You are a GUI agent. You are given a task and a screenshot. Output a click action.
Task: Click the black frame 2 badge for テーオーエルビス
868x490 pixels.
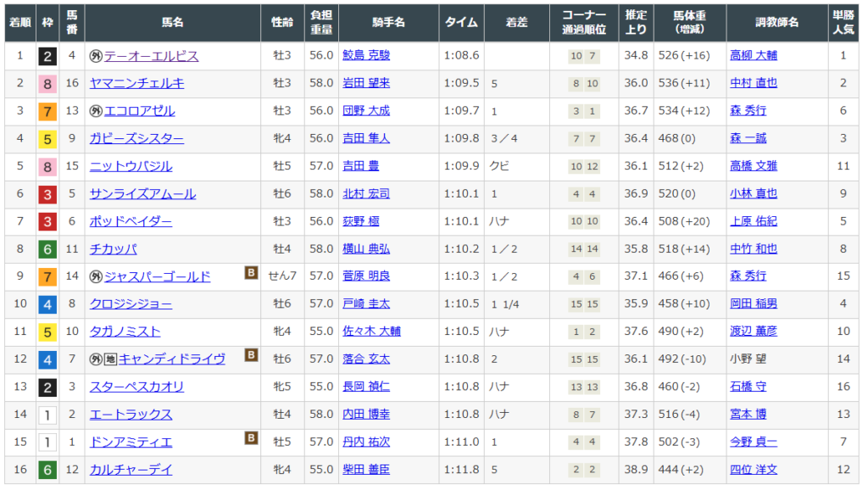tap(47, 57)
